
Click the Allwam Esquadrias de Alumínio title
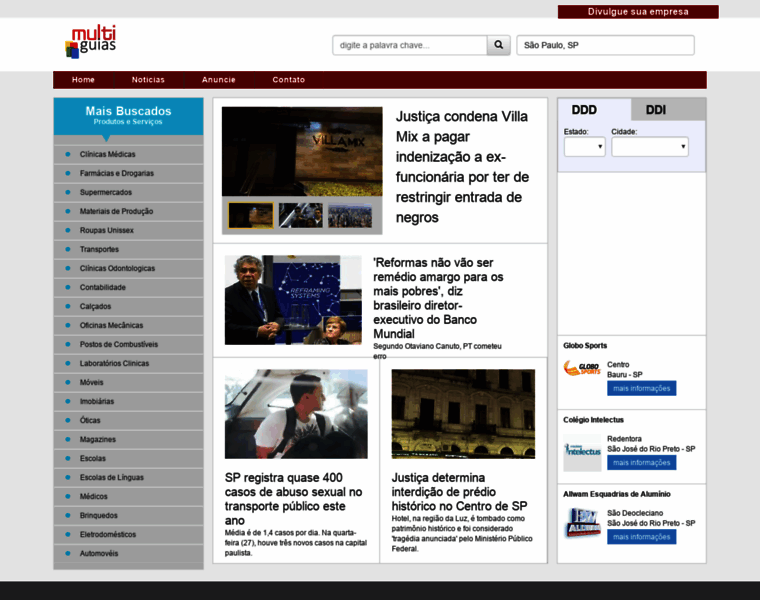pos(617,494)
